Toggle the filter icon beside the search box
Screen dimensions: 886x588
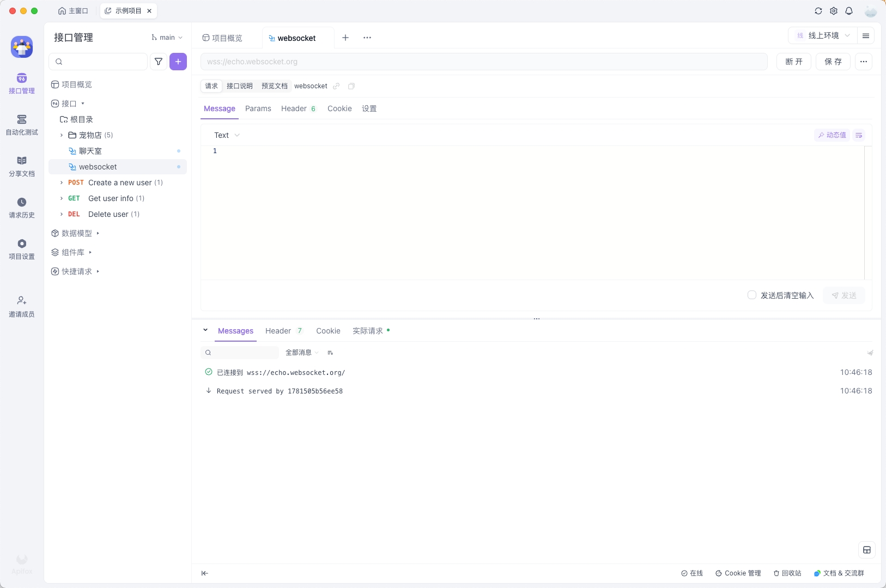(x=158, y=62)
